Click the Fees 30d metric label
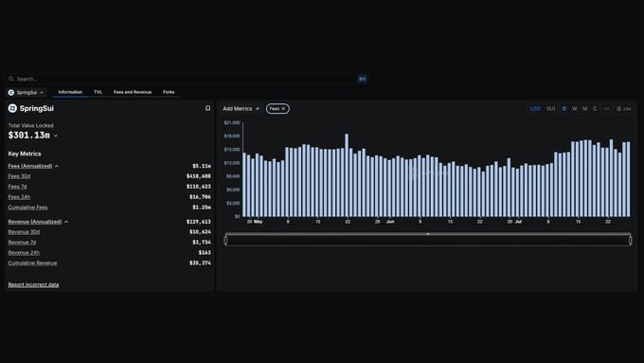This screenshot has width=644, height=363. coord(19,176)
